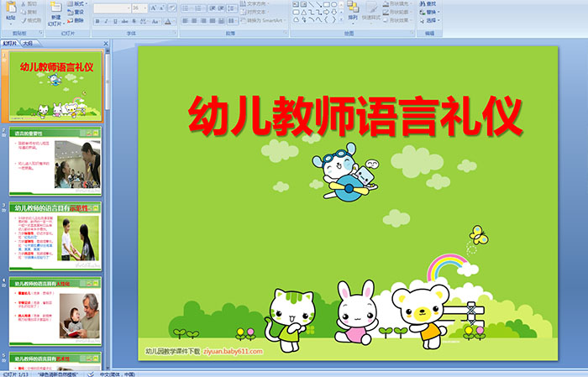
Task: Select slide 4 thumbnail with grandfather photo
Action: point(55,312)
